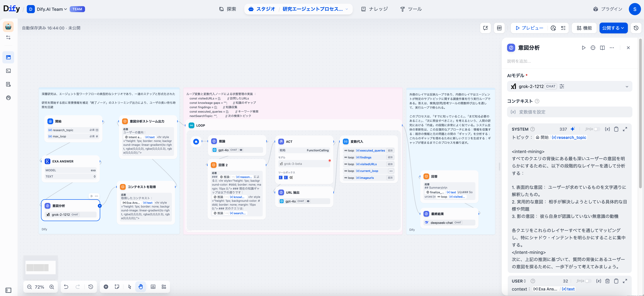The width and height of the screenshot is (644, 296).
Task: Run this step with play icon in 意図分析 panel
Action: [x=584, y=48]
